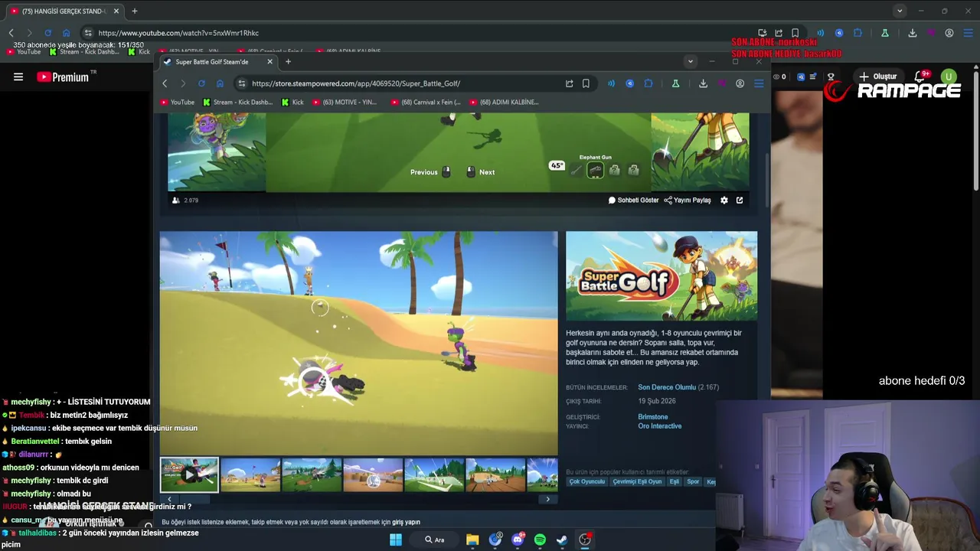The image size is (980, 551).
Task: Click the YouTube page vertical scrollbar
Action: pyautogui.click(x=976, y=130)
